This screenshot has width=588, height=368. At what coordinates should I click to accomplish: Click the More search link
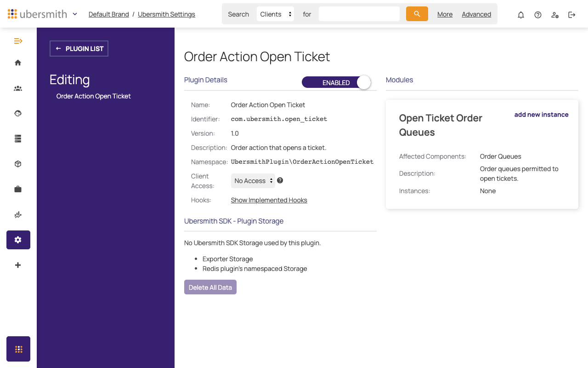pos(445,14)
